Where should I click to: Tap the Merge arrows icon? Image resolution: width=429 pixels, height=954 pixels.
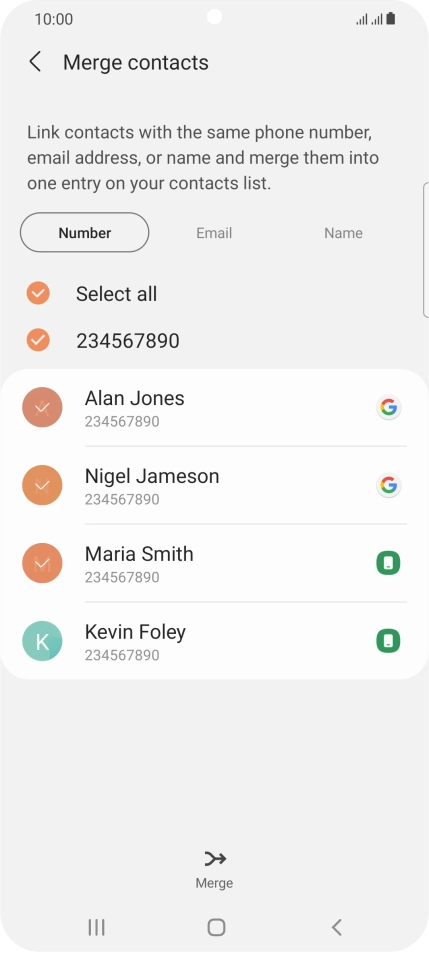215,858
